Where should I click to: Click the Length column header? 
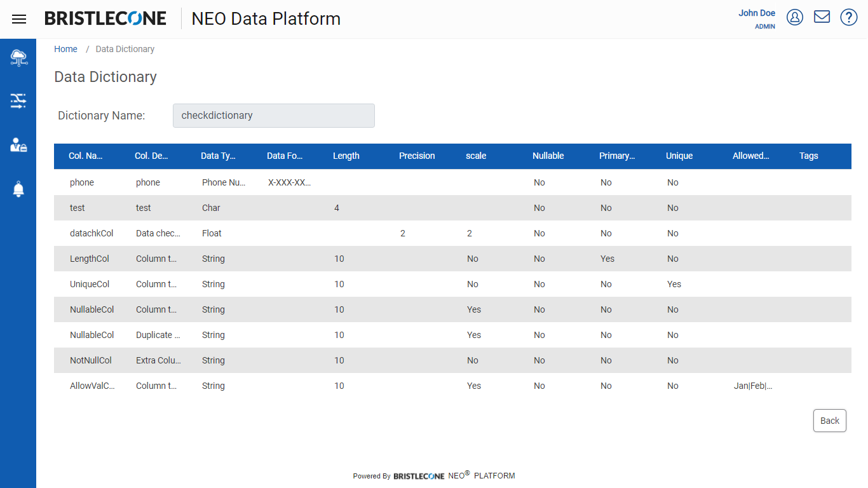click(x=346, y=156)
